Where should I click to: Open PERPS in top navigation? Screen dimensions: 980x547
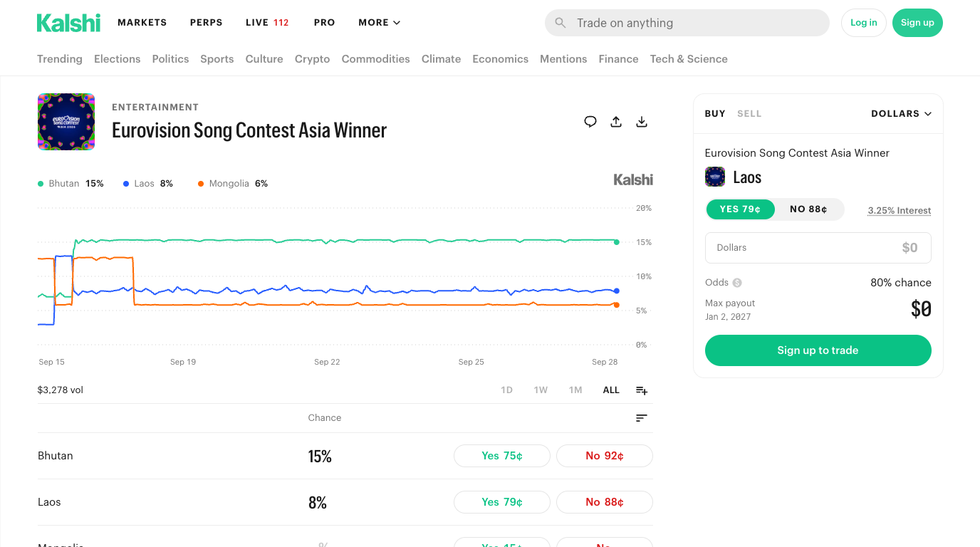click(207, 23)
